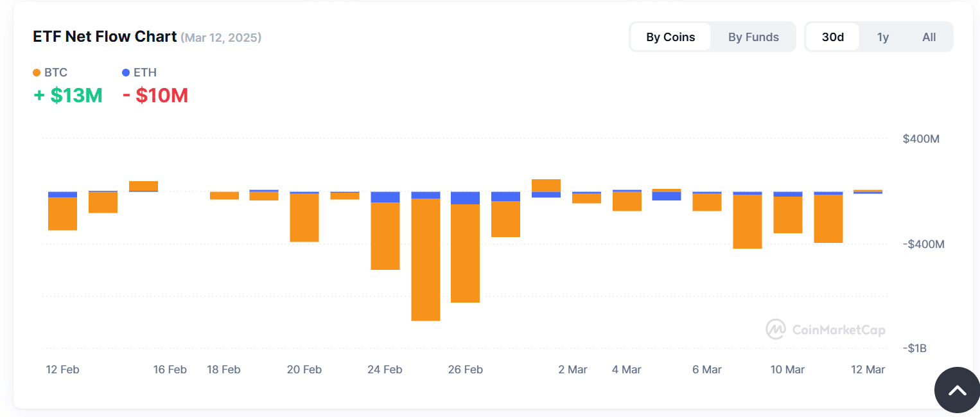Toggle the BTC series legend label
The width and height of the screenshot is (980, 417).
(56, 73)
